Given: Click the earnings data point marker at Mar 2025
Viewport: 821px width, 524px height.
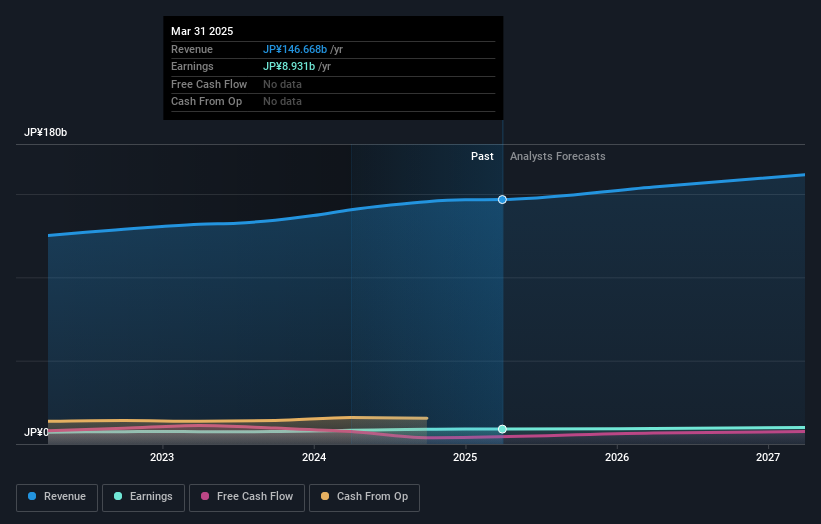Looking at the screenshot, I should pos(502,429).
